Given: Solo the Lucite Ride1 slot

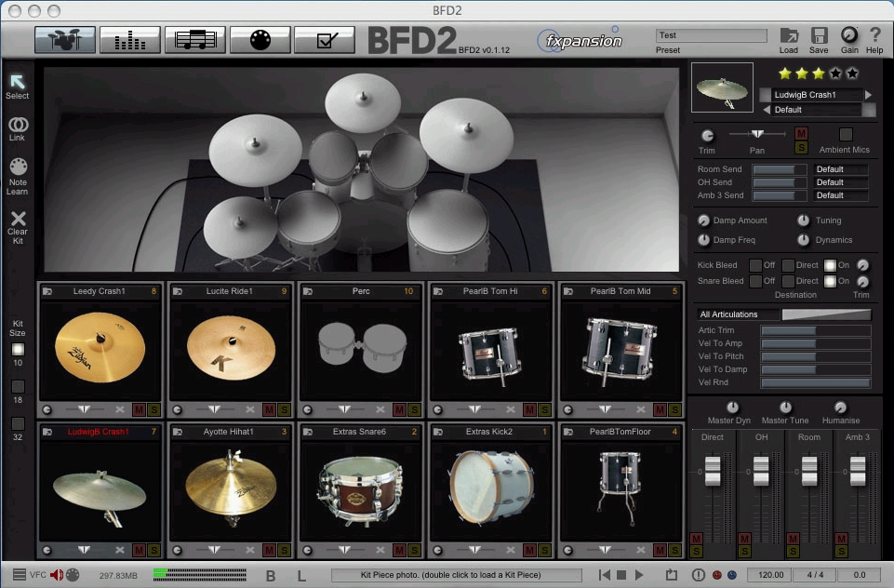Looking at the screenshot, I should pyautogui.click(x=284, y=409).
